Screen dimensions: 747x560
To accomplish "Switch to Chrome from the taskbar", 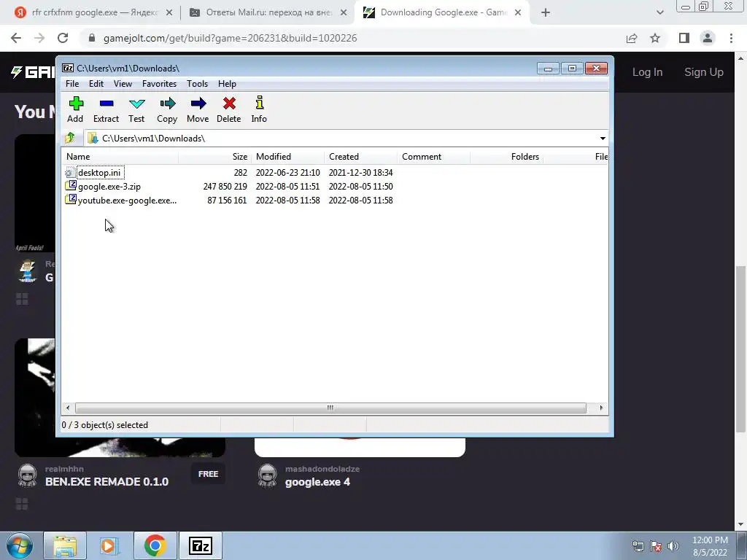I will click(x=155, y=545).
